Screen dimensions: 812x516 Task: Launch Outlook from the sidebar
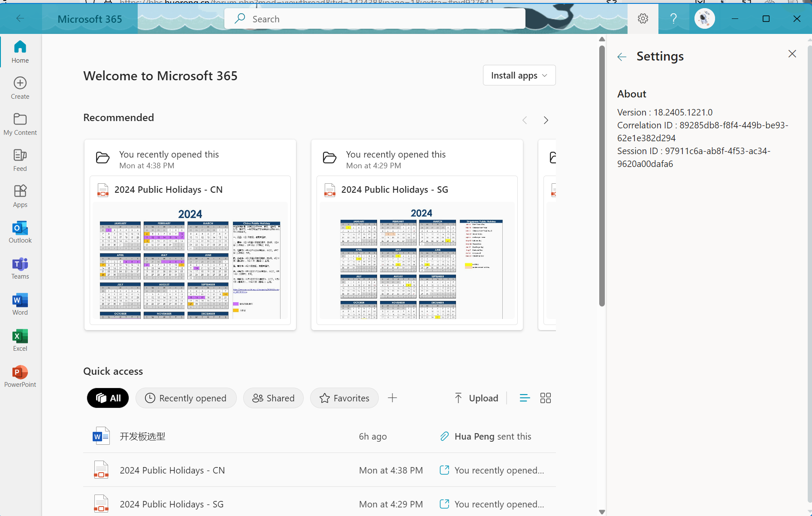click(x=20, y=232)
